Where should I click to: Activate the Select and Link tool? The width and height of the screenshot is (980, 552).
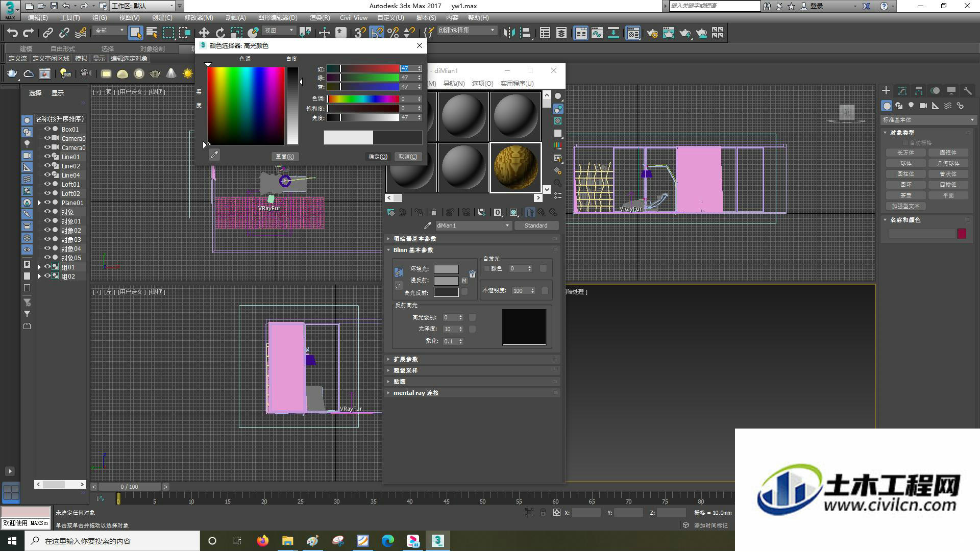[x=48, y=33]
